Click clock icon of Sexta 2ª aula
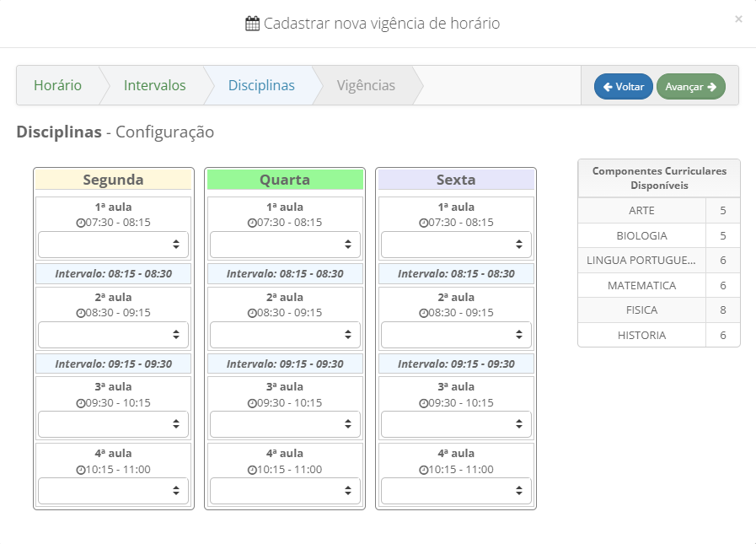 click(423, 313)
